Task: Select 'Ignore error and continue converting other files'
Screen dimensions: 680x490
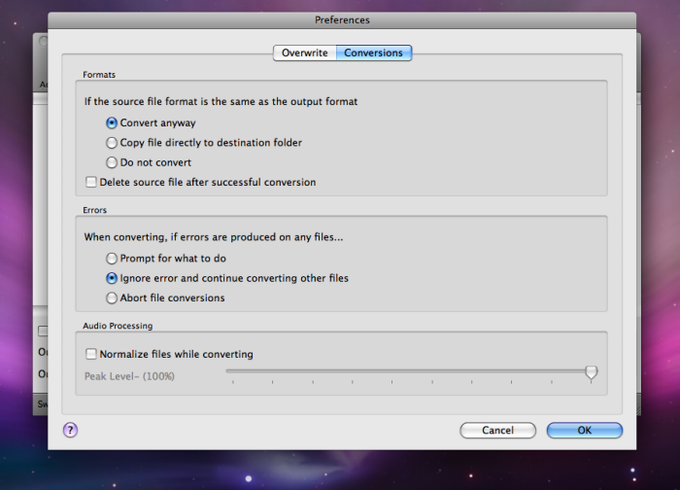Action: click(x=112, y=278)
